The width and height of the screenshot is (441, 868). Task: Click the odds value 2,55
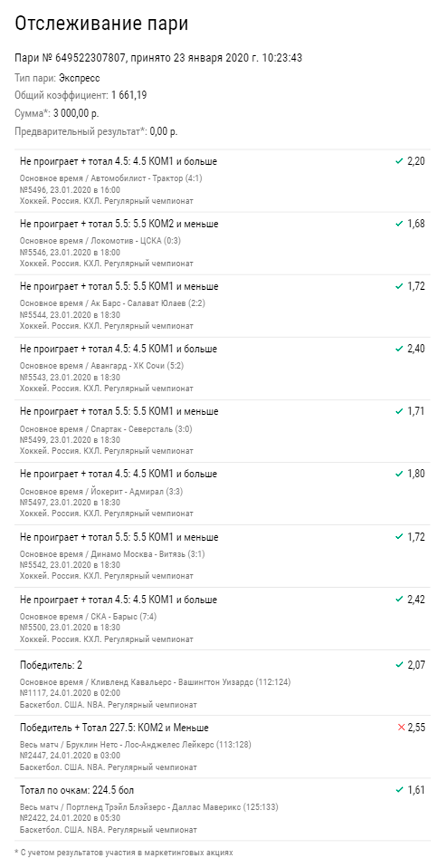click(416, 727)
